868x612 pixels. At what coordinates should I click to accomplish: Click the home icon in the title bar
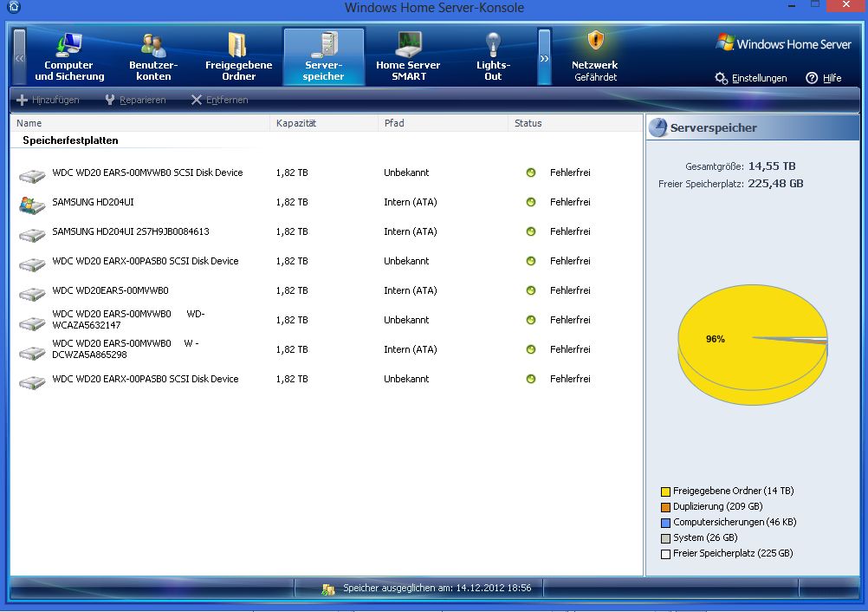(15, 7)
